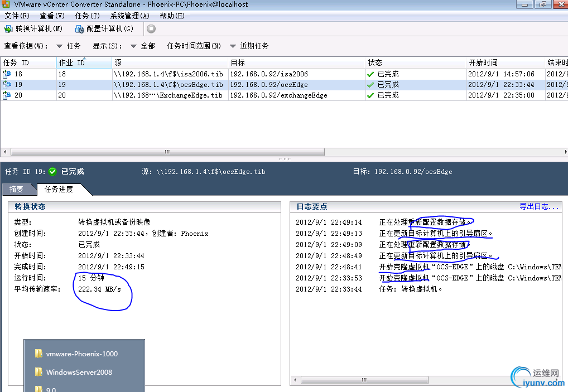Click average transfer rate 222.34 MB/s value
Image resolution: width=568 pixels, height=392 pixels.
[100, 289]
